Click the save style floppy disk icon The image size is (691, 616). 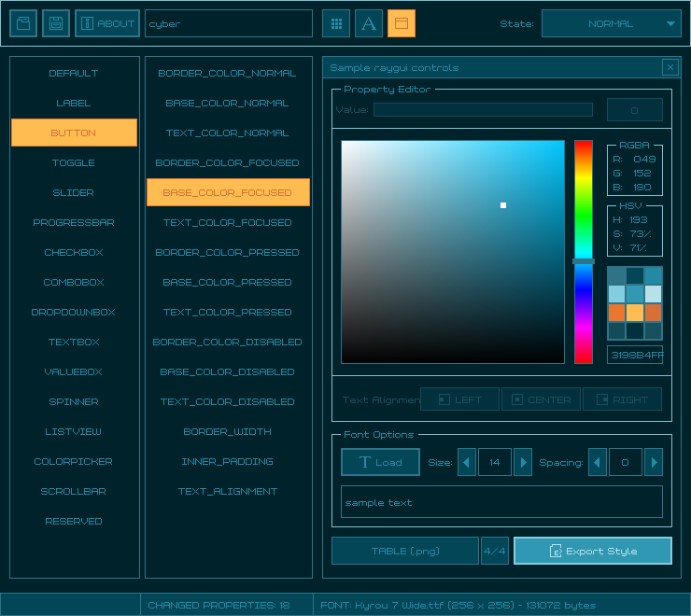tap(56, 23)
